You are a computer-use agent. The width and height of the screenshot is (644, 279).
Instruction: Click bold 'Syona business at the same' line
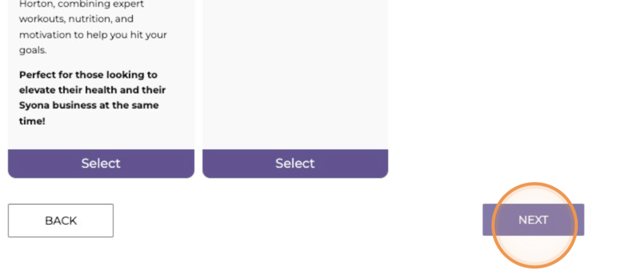coord(89,105)
